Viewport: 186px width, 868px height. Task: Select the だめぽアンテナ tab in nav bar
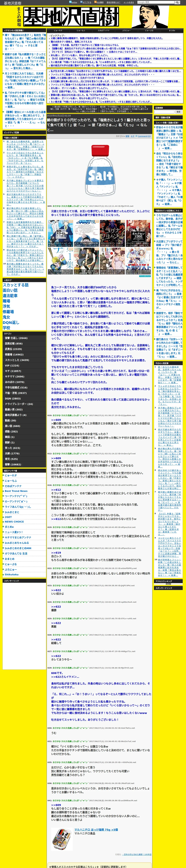104,31
